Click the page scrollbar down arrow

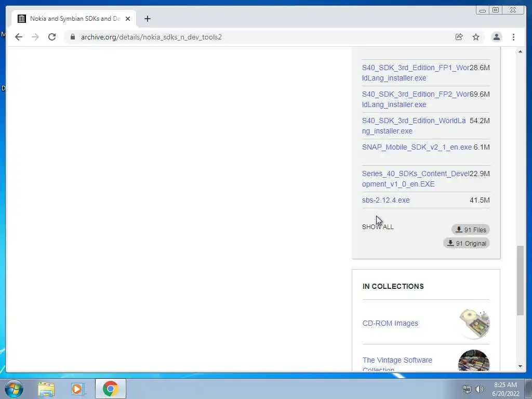(520, 366)
